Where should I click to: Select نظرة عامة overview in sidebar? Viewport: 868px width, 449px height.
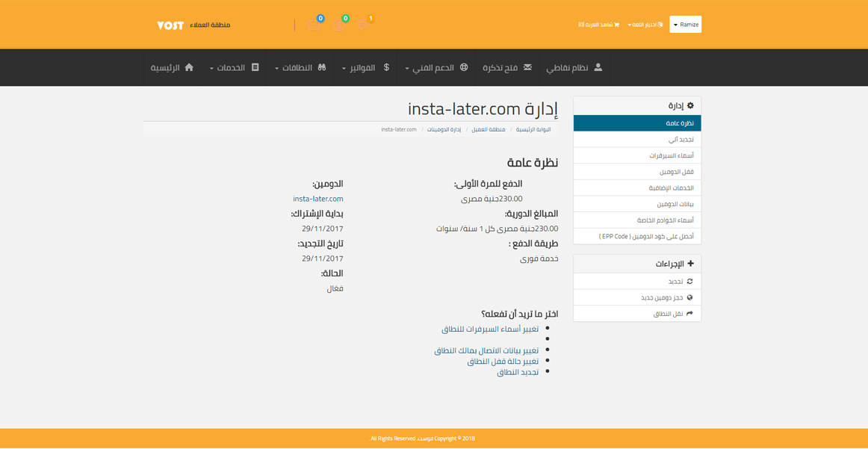pyautogui.click(x=637, y=123)
